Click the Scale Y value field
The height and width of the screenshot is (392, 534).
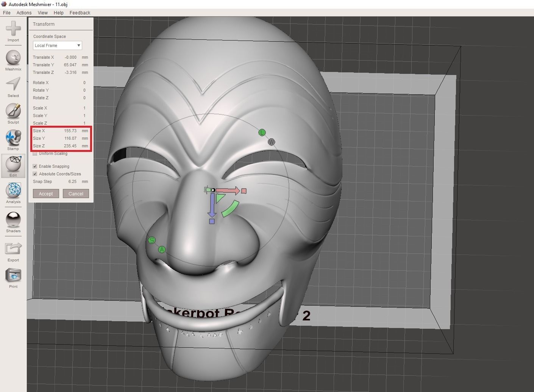[x=84, y=116]
